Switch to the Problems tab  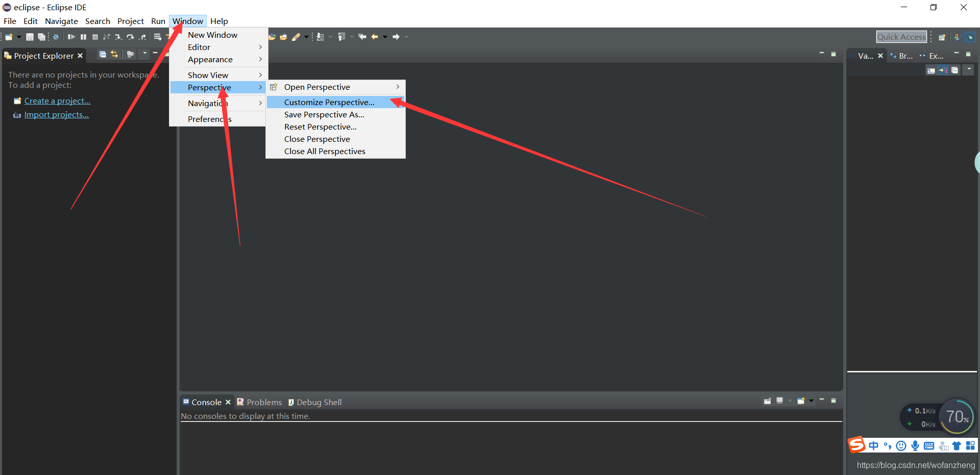[x=259, y=402]
